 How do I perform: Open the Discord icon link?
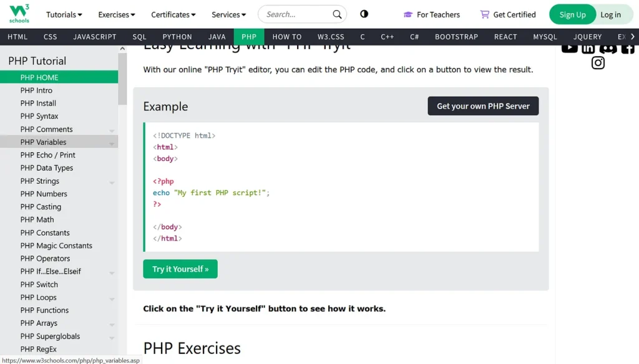pos(608,49)
